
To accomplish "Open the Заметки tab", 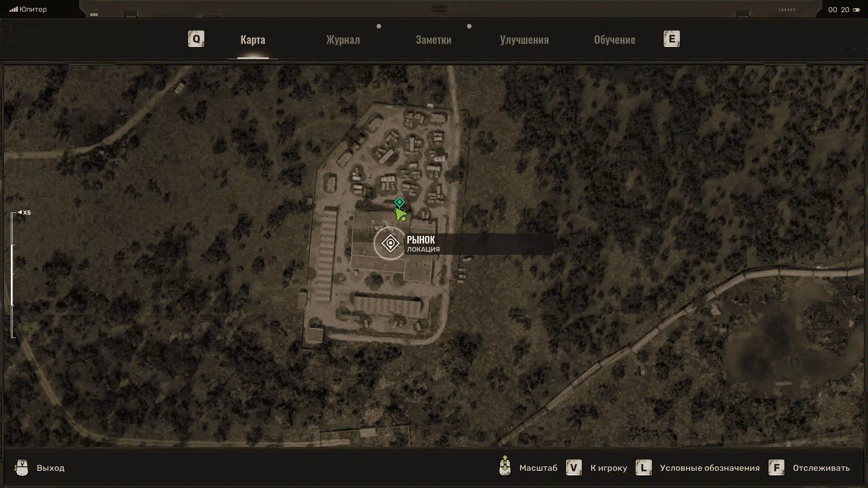I will pyautogui.click(x=434, y=40).
